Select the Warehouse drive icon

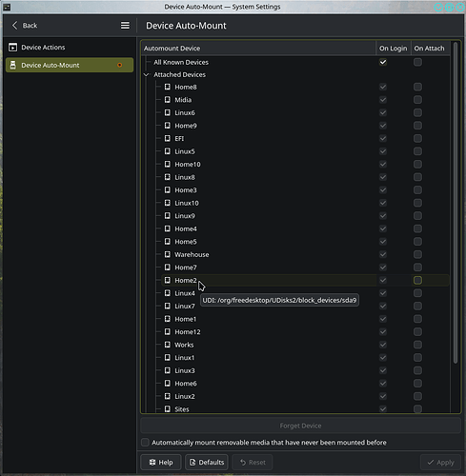168,254
